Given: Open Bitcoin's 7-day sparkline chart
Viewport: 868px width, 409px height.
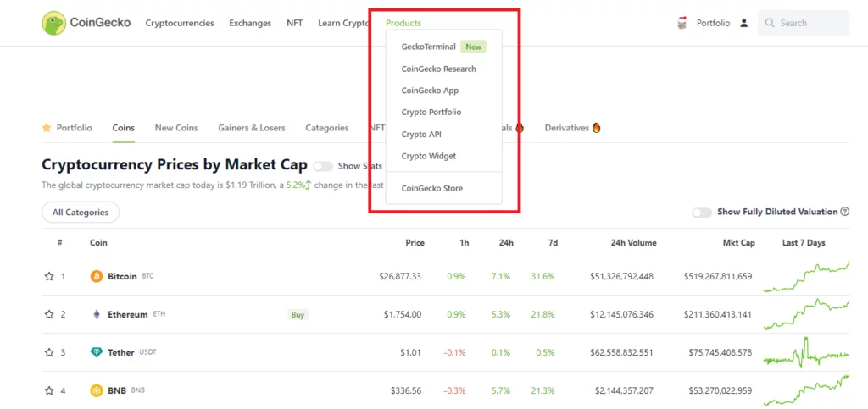Looking at the screenshot, I should click(x=806, y=277).
